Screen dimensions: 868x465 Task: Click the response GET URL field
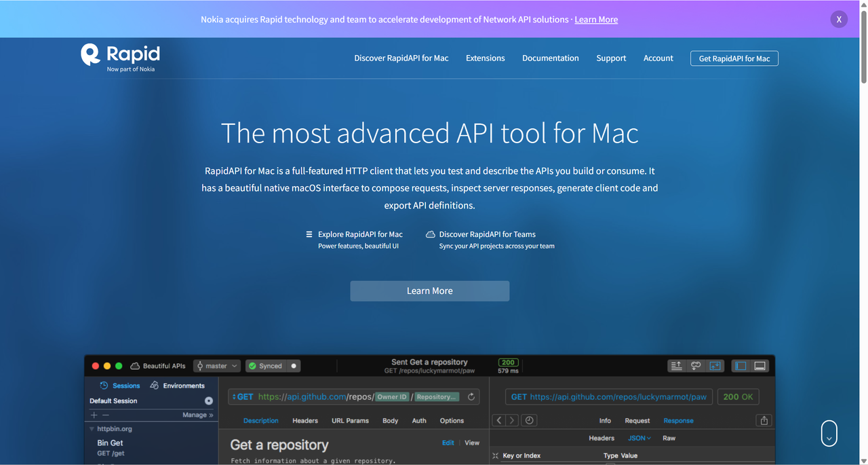coord(609,397)
